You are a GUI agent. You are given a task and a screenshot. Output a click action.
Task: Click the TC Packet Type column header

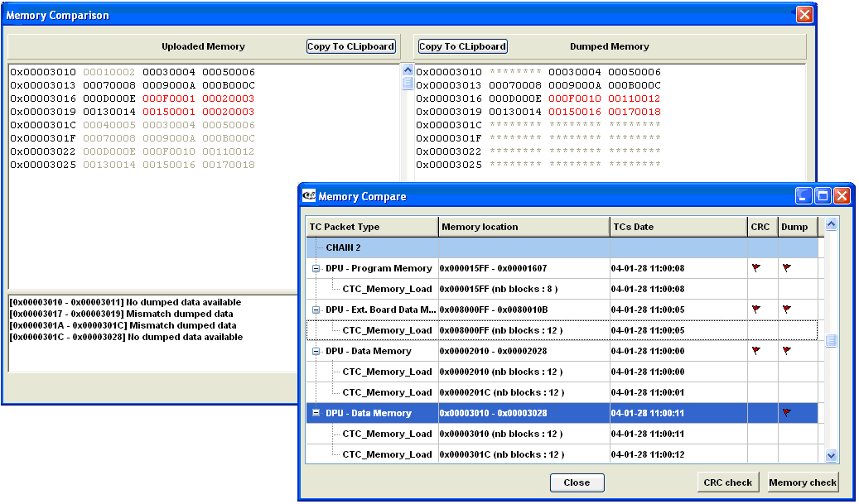pyautogui.click(x=372, y=227)
